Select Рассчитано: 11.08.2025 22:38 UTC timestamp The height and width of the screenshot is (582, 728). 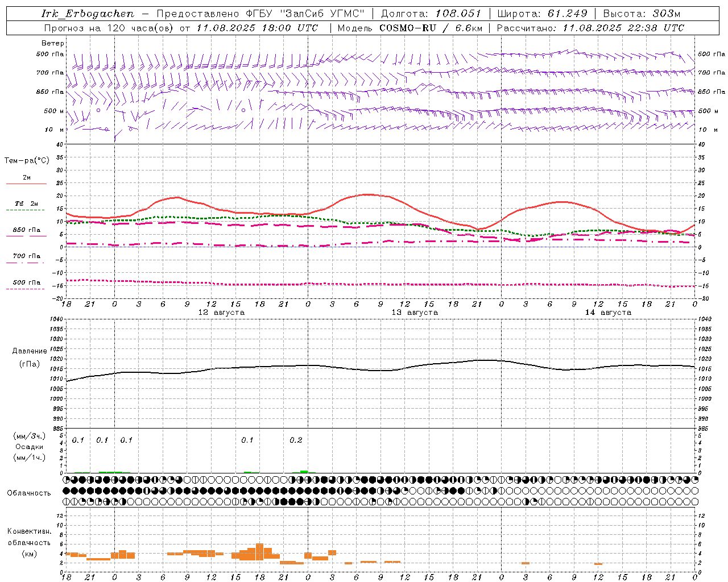[x=590, y=28]
